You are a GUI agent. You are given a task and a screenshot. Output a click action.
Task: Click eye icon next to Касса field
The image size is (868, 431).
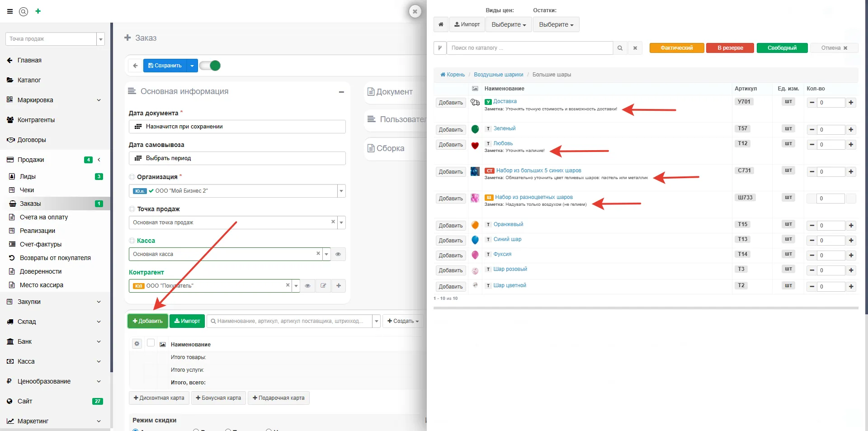(x=338, y=254)
